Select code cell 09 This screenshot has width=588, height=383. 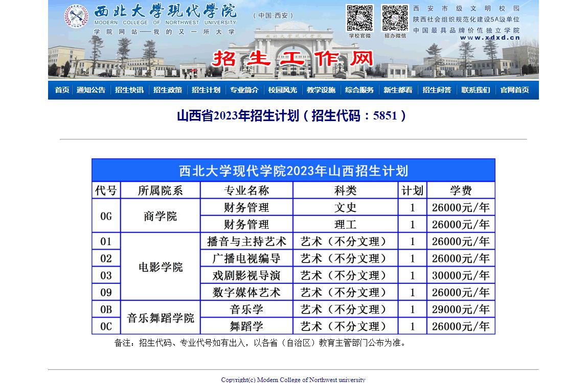click(106, 293)
